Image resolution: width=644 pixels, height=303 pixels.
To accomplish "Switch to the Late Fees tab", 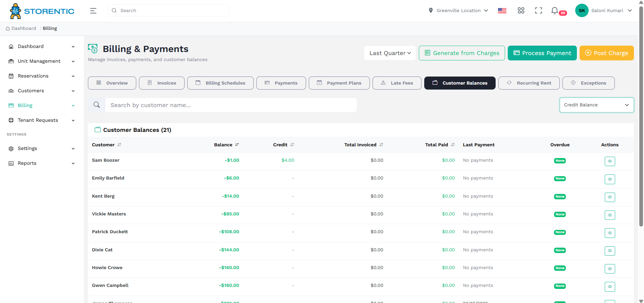I will 397,83.
